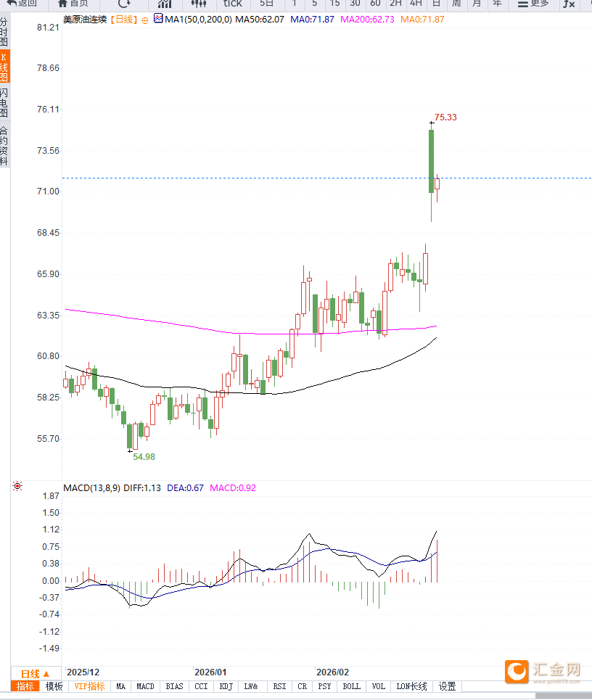Click the blue MA0:71.87 label
The width and height of the screenshot is (592, 700).
(x=312, y=20)
